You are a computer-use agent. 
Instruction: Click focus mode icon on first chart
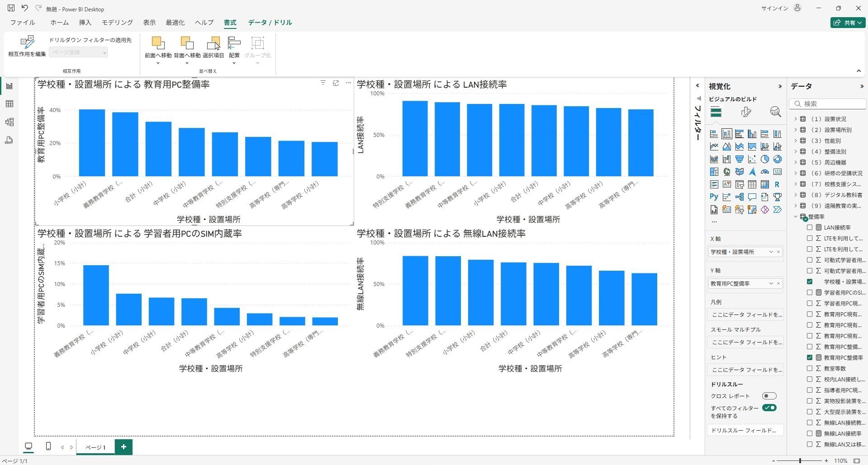click(336, 83)
